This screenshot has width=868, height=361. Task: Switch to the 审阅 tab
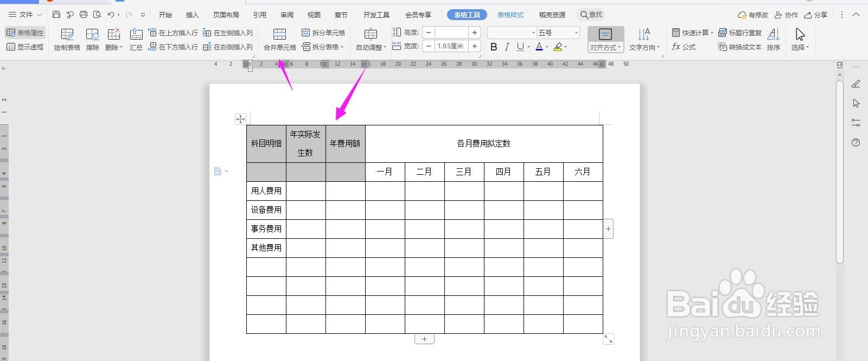[x=287, y=15]
